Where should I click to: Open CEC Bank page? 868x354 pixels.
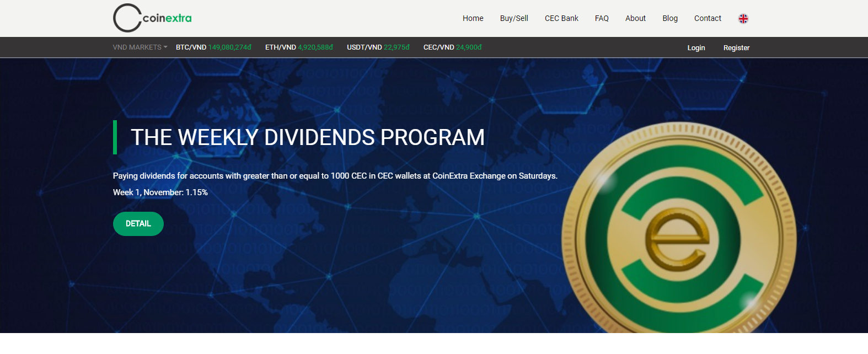click(x=561, y=18)
